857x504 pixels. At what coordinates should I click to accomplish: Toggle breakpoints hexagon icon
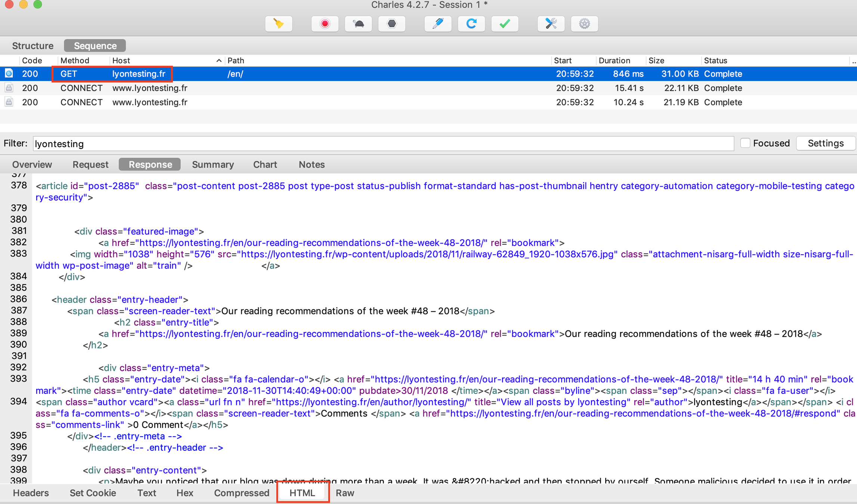(392, 24)
